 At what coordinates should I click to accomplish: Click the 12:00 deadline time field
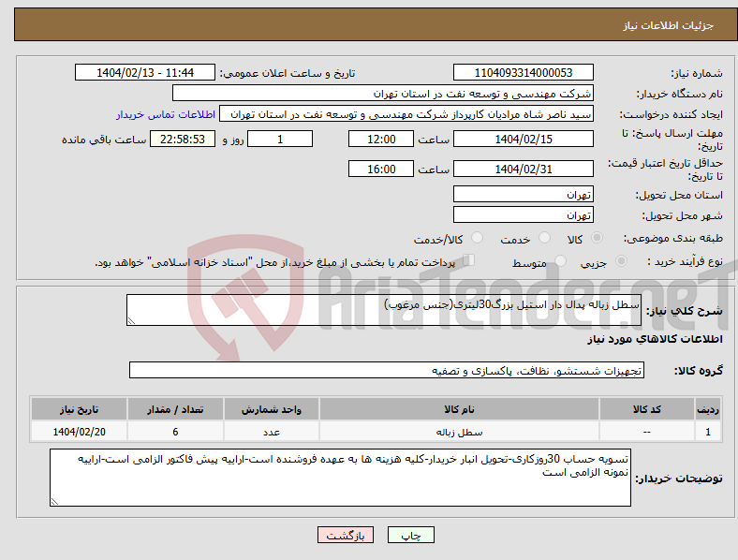[x=381, y=139]
